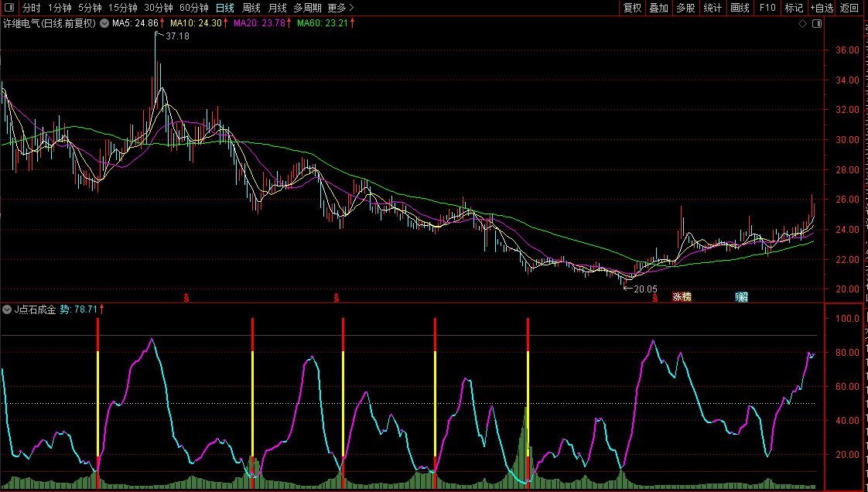The width and height of the screenshot is (868, 492).
Task: Select the 月线 monthly chart tab
Action: point(277,8)
